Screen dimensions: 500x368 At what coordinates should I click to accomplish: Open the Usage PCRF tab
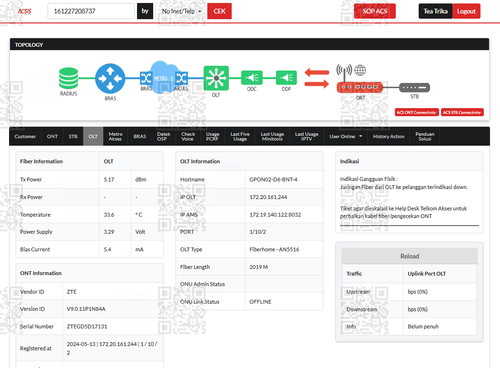(x=212, y=136)
